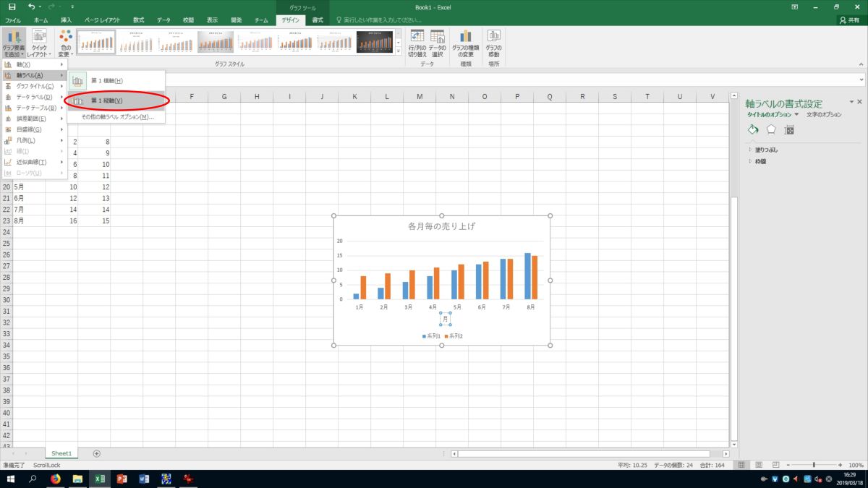Image resolution: width=868 pixels, height=488 pixels.
Task: Click the chart title 各月毎の売り上げ
Action: point(441,226)
